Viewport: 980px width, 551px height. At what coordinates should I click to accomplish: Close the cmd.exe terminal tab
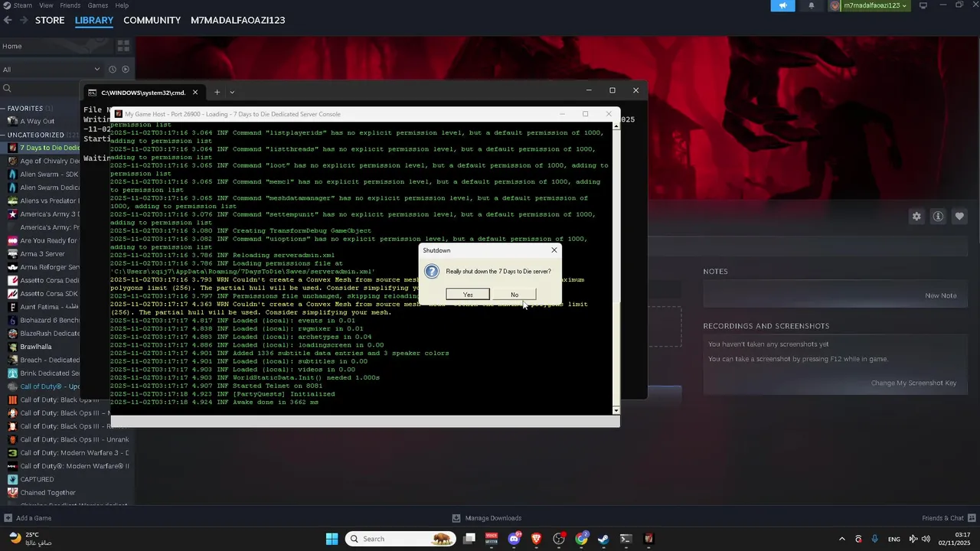(195, 92)
